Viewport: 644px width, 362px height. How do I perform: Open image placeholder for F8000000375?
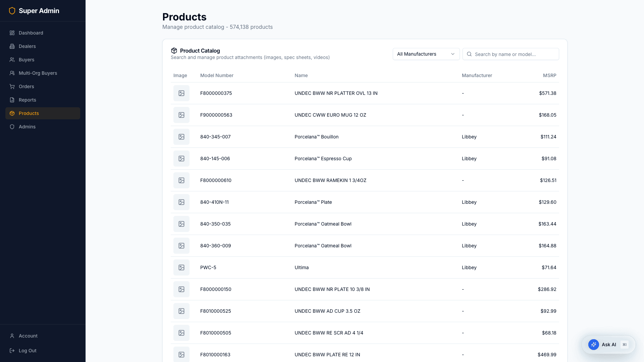181,93
